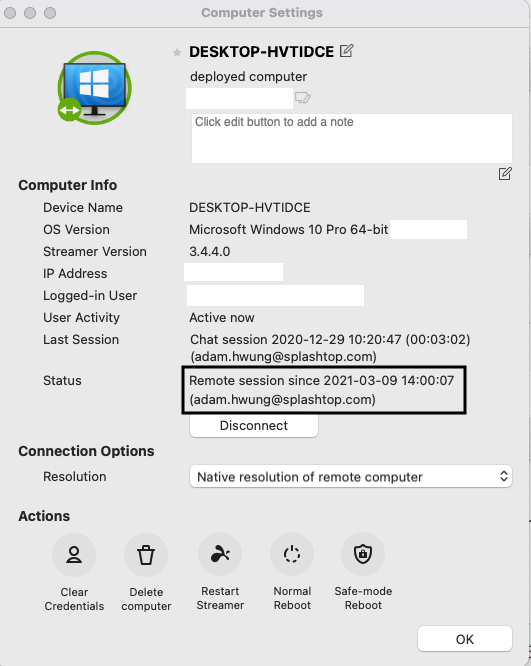This screenshot has height=666, width=531.
Task: Click the Windows computer thumbnail image
Action: pos(94,88)
